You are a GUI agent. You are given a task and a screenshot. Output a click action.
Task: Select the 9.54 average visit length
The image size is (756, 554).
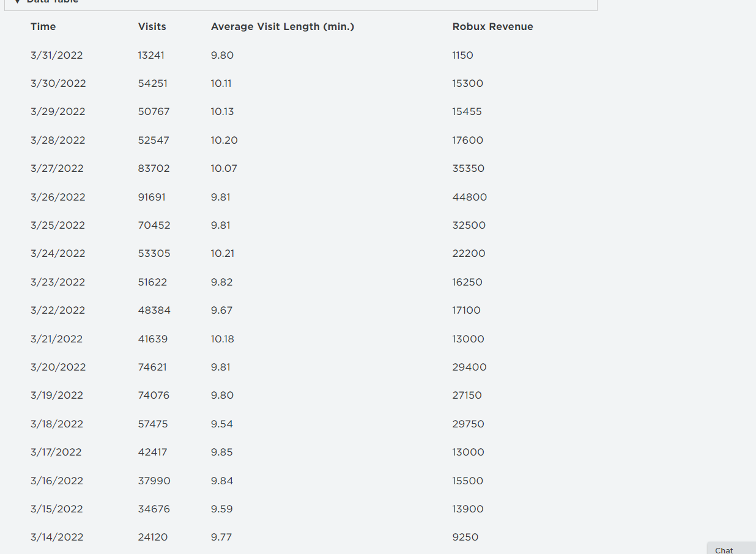[222, 424]
